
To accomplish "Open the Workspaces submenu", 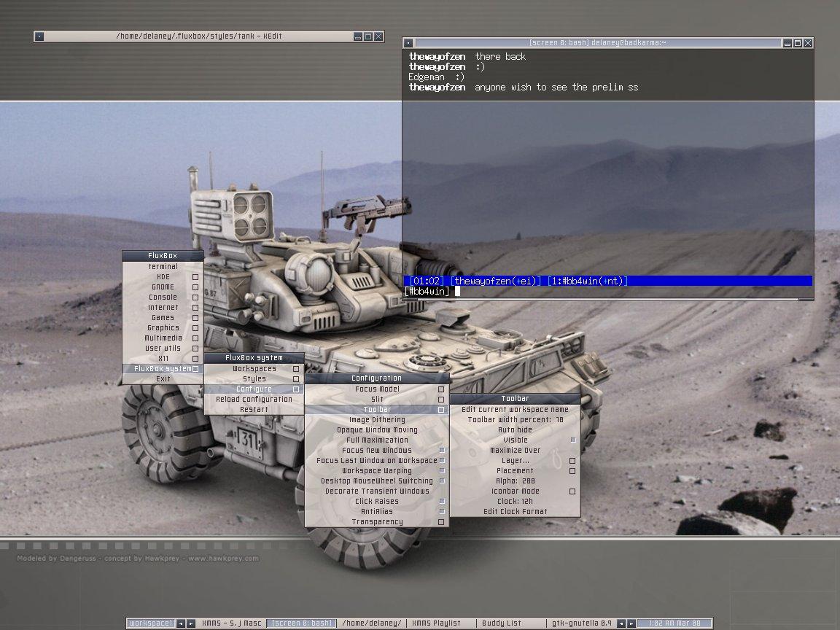I will click(254, 368).
